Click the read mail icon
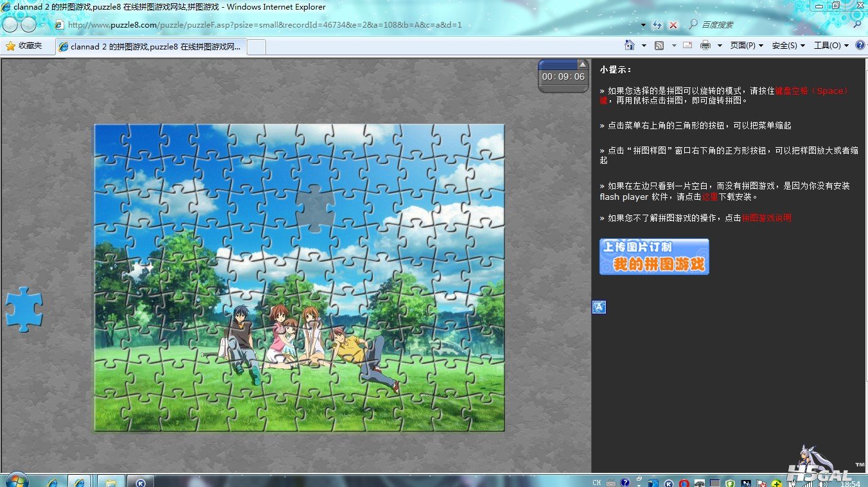Screen dimensions: 868x487 tap(687, 46)
